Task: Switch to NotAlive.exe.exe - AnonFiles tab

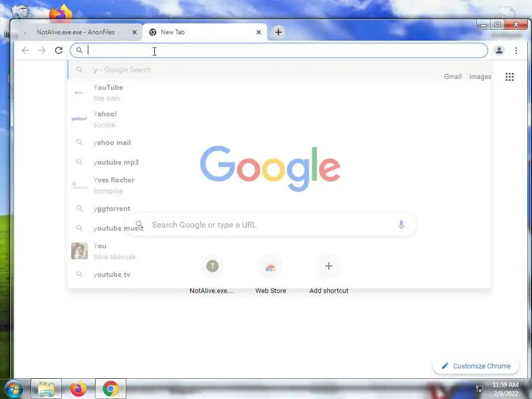Action: pos(77,32)
